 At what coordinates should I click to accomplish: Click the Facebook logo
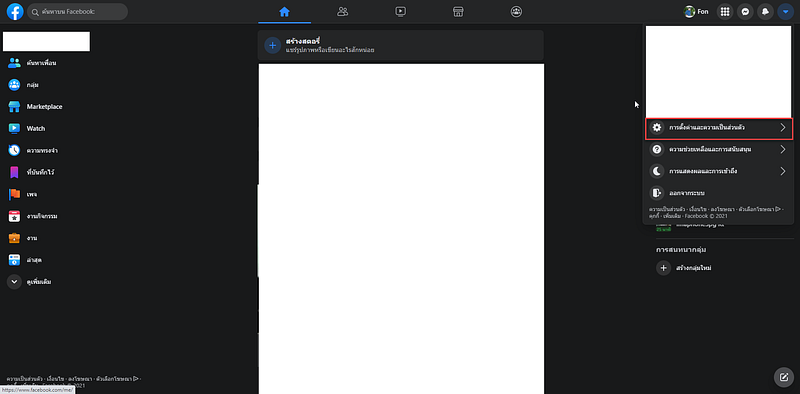[15, 11]
